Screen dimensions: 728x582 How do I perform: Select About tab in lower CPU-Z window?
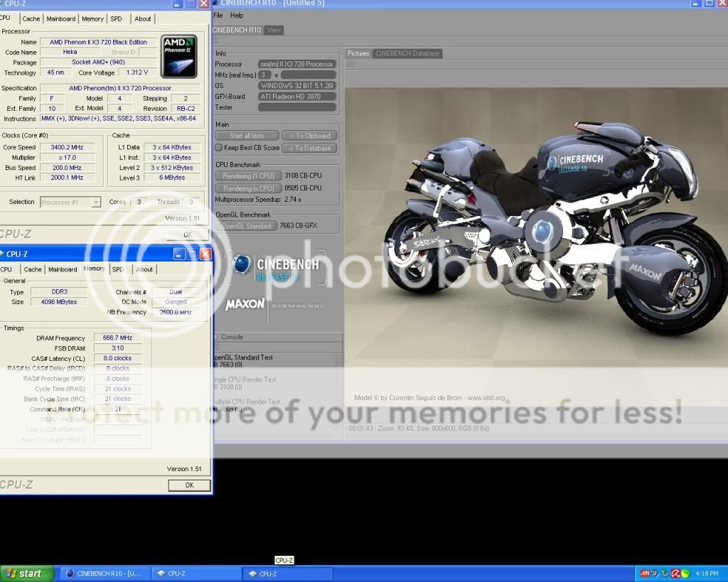[144, 269]
